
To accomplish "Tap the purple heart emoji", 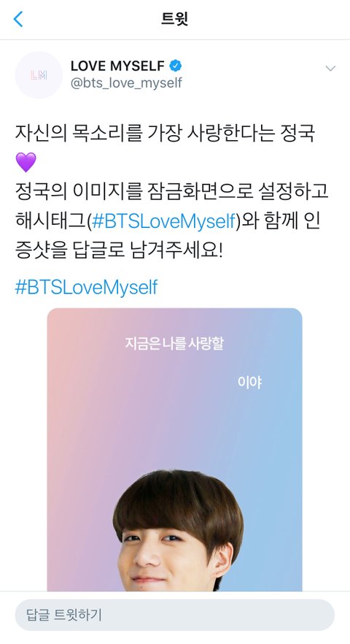I will point(26,162).
